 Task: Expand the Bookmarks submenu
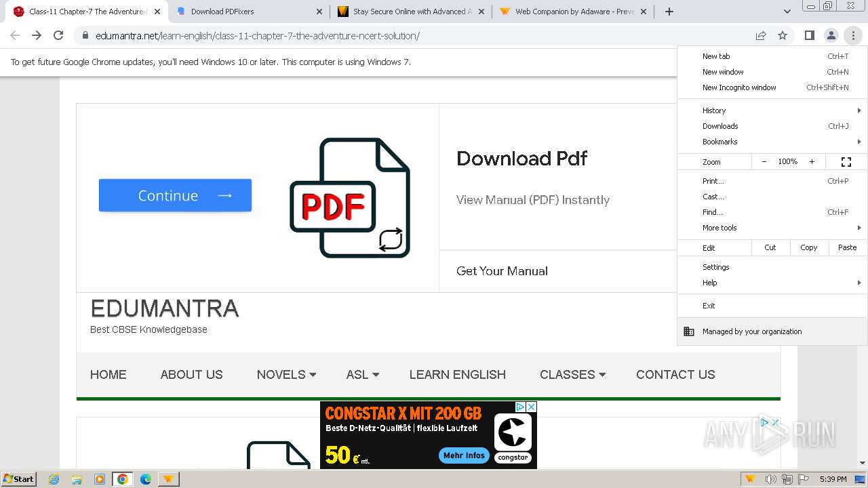tap(772, 142)
